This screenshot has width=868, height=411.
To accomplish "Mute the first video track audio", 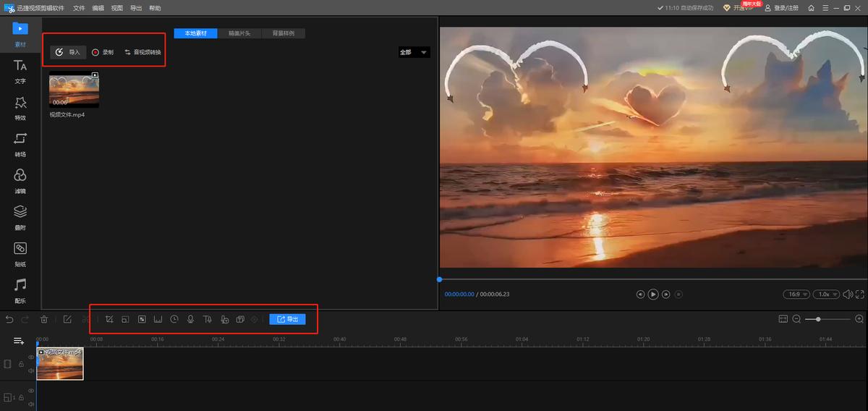I will click(31, 370).
